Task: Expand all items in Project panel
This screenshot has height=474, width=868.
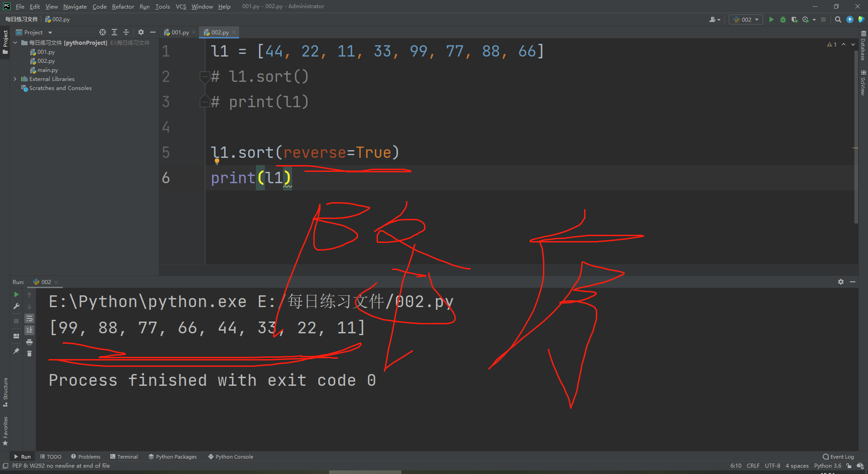Action: [x=114, y=32]
